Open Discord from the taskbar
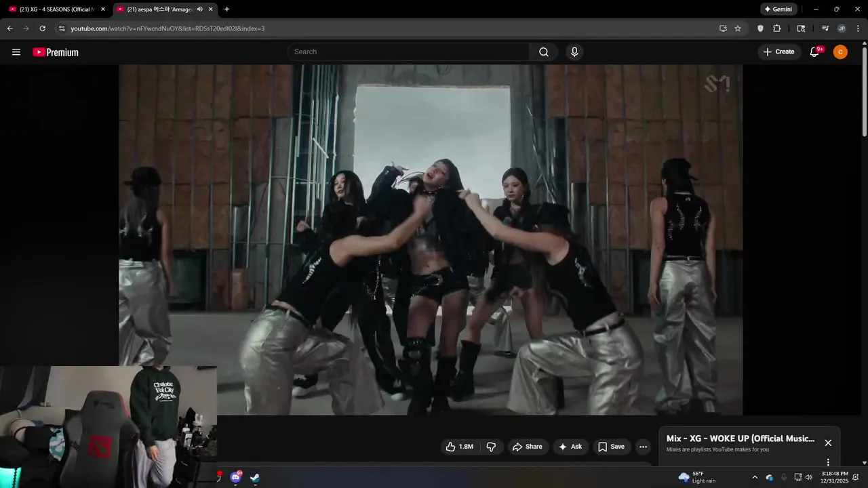868x488 pixels. click(x=235, y=477)
